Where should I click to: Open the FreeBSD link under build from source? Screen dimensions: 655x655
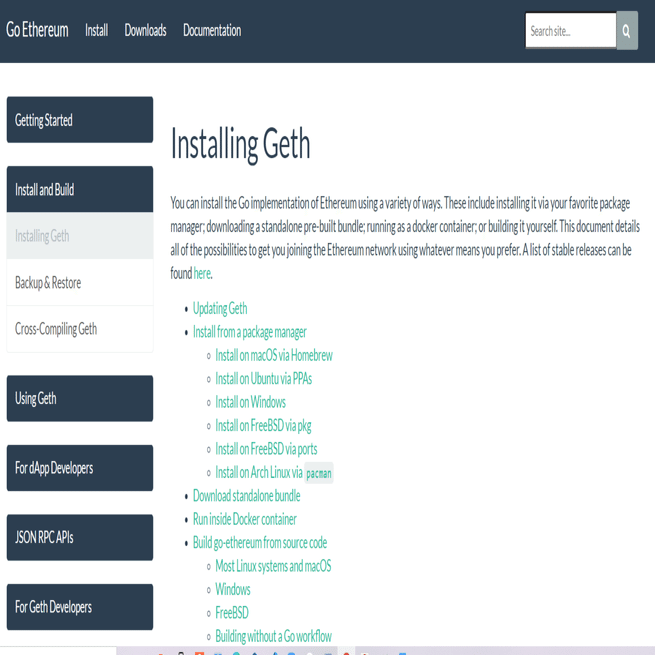[x=232, y=613]
